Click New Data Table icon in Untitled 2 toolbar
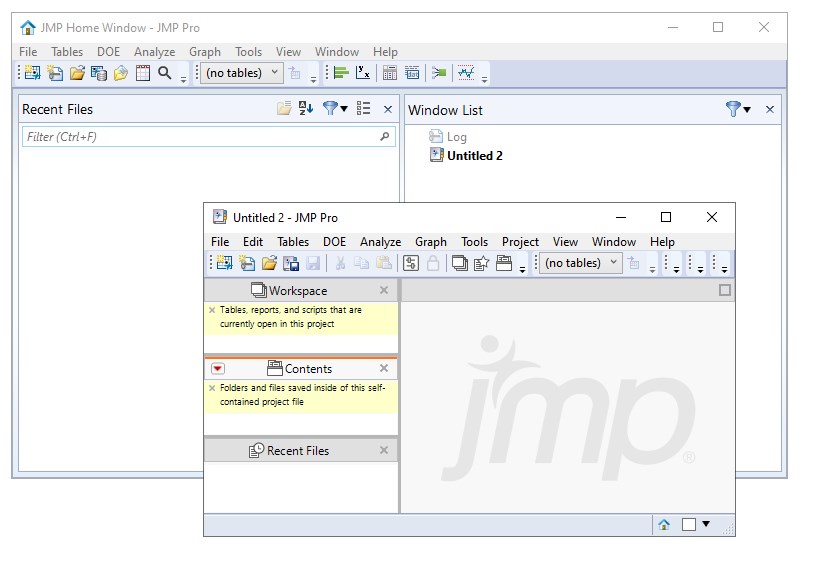Image resolution: width=832 pixels, height=564 pixels. click(x=224, y=263)
